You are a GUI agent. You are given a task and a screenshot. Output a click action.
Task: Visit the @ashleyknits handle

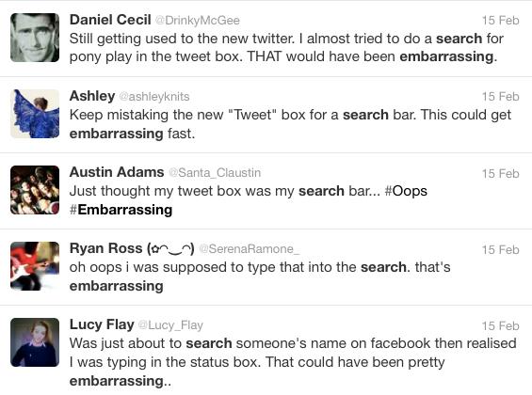154,97
